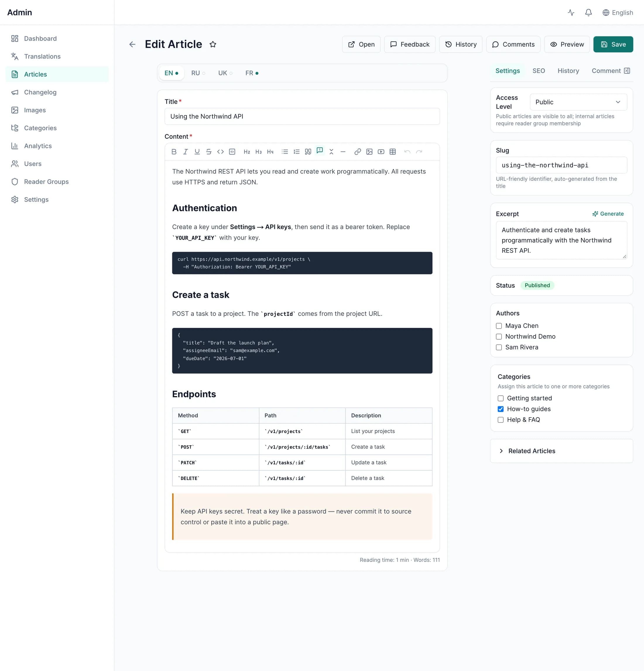Insert a horizontal rule divider

[343, 152]
